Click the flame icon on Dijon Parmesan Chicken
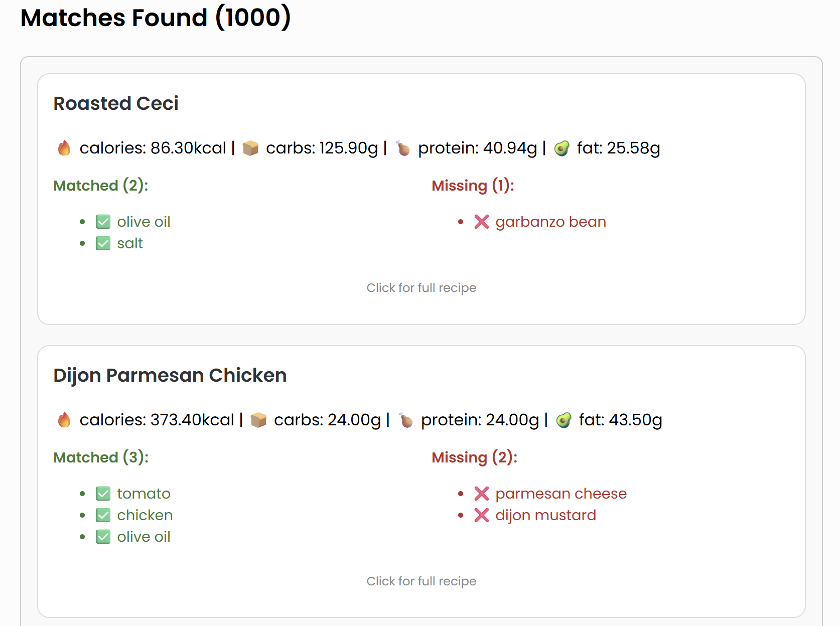This screenshot has width=840, height=626. 64,420
